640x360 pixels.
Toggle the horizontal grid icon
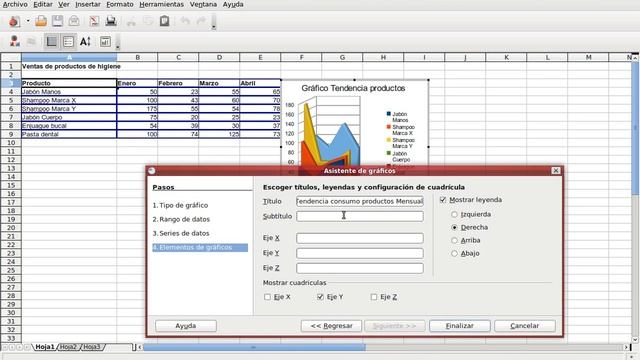51,41
